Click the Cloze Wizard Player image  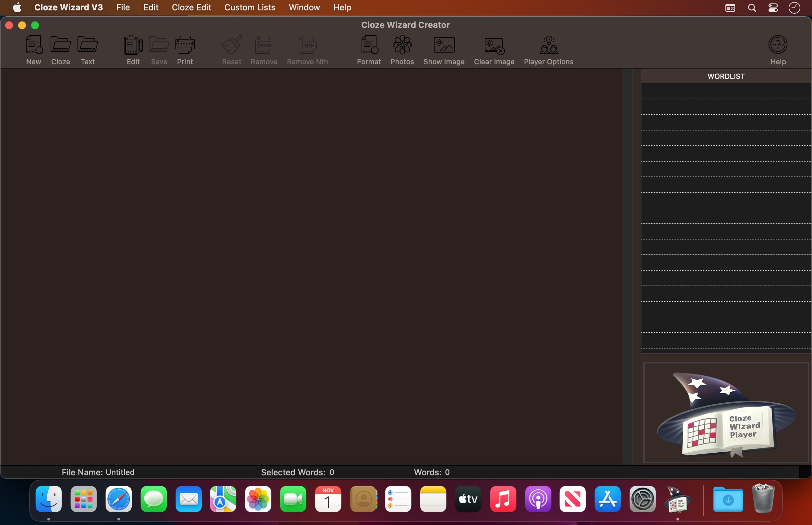[726, 413]
